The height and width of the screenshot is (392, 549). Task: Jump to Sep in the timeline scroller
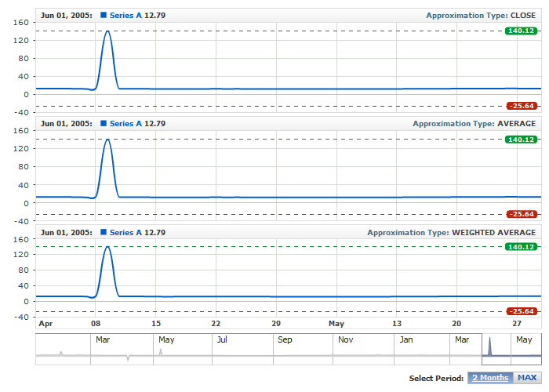point(284,340)
